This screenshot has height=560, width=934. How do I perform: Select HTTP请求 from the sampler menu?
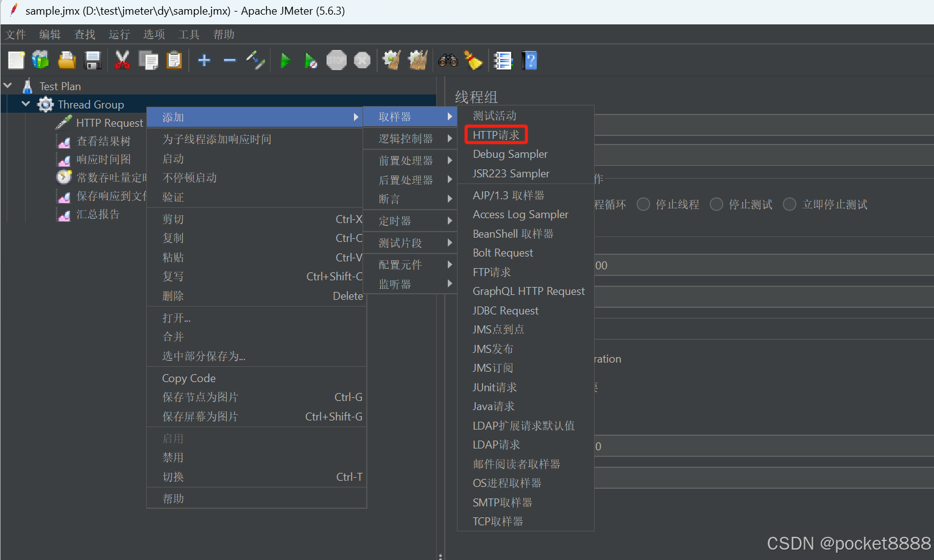[x=495, y=134]
